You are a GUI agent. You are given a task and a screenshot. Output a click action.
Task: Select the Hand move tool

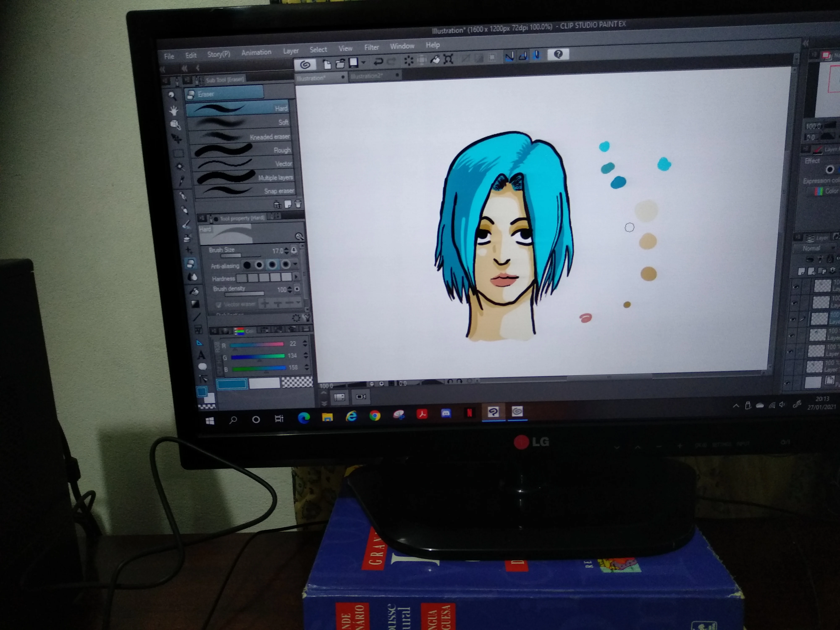point(173,110)
